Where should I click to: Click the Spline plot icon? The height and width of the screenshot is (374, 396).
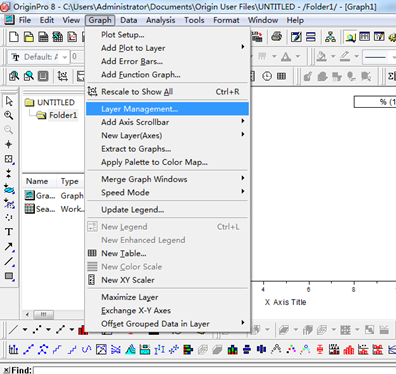[87, 349]
